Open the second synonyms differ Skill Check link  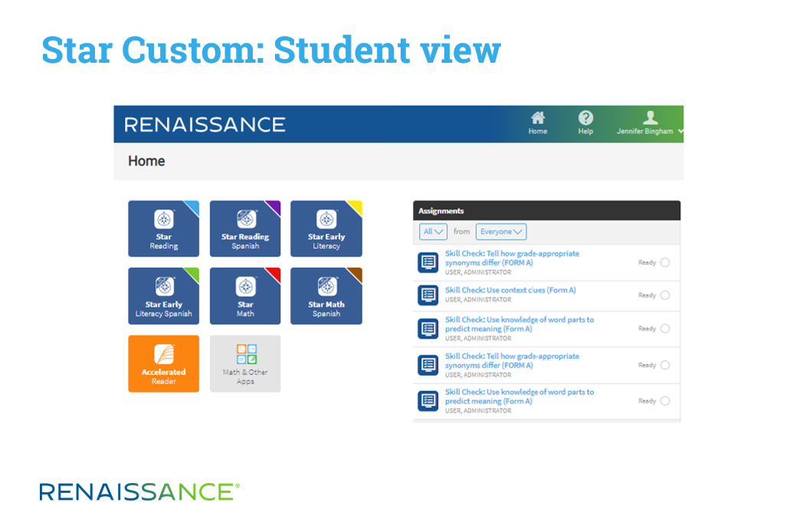512,361
